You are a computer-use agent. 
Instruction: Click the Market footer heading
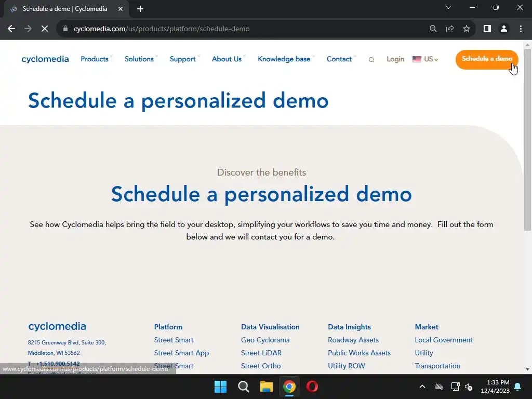pos(427,327)
